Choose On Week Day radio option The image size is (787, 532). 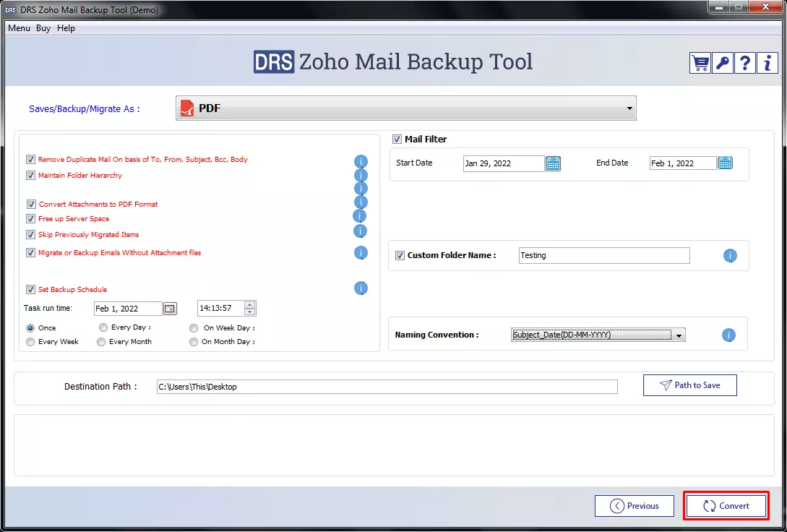pyautogui.click(x=194, y=328)
